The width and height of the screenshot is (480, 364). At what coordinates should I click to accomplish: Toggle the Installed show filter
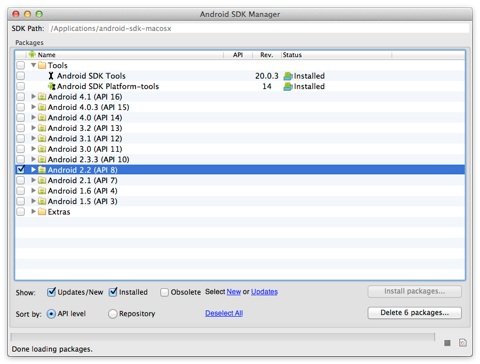tap(113, 292)
